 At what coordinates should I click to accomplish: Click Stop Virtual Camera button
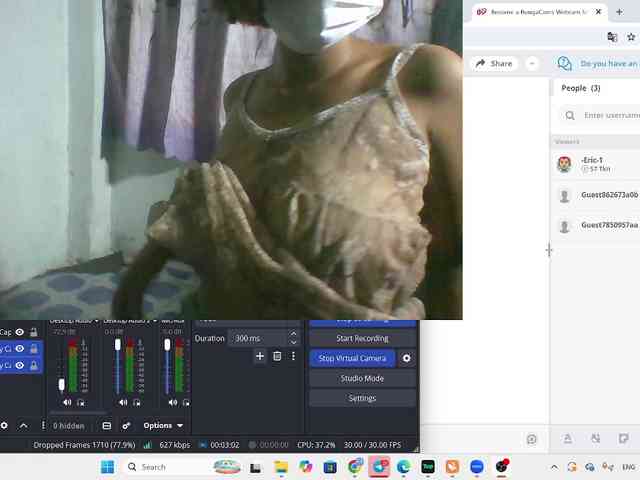coord(352,358)
